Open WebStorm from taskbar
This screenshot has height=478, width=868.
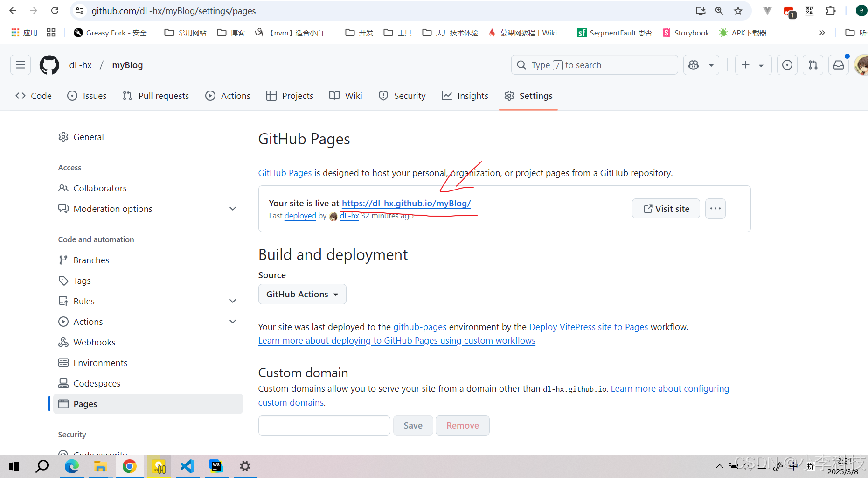tap(216, 466)
